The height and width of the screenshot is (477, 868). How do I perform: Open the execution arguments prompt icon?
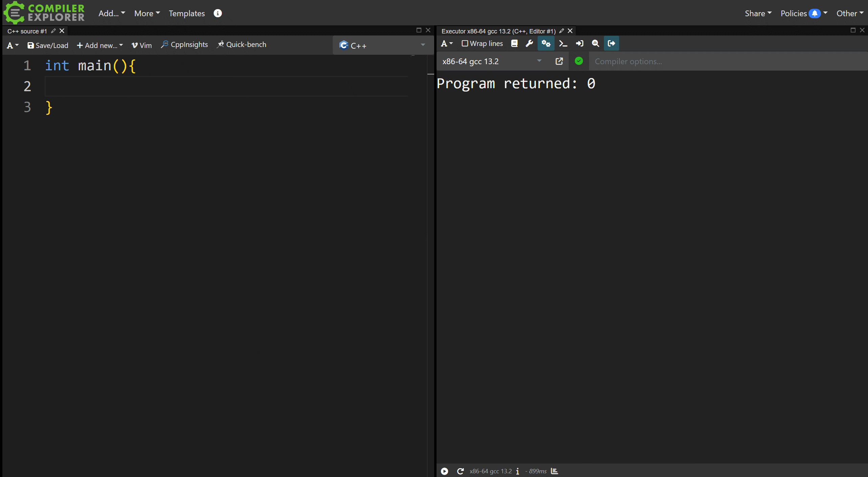pos(563,44)
